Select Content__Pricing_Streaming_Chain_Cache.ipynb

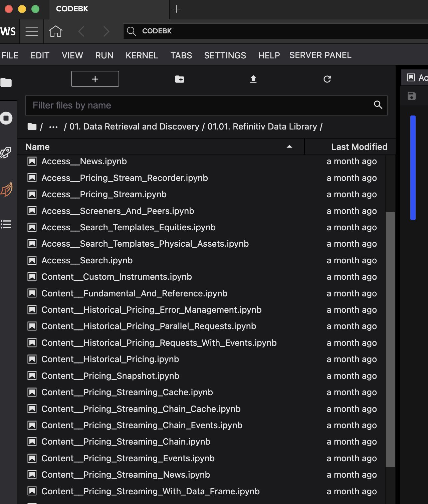[x=206, y=409]
